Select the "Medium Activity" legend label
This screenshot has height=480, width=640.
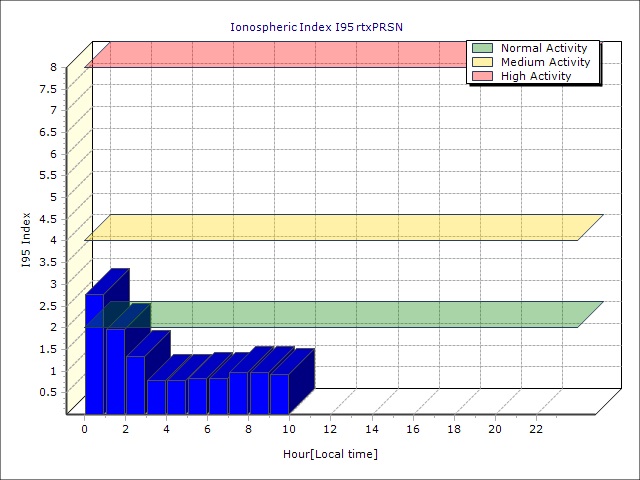(545, 62)
